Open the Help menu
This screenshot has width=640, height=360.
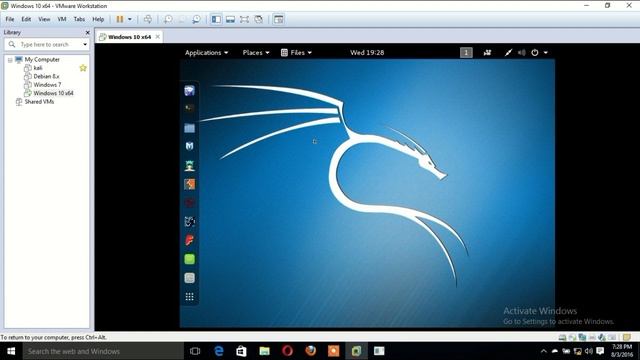98,19
